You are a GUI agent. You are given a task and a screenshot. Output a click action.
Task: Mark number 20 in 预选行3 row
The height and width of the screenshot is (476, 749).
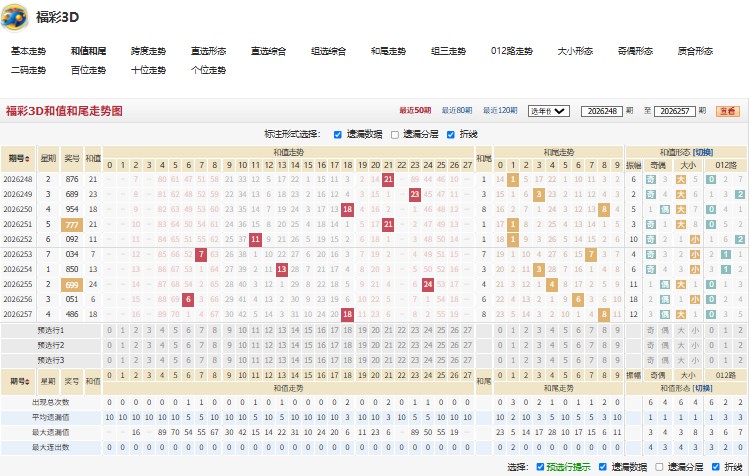375,360
